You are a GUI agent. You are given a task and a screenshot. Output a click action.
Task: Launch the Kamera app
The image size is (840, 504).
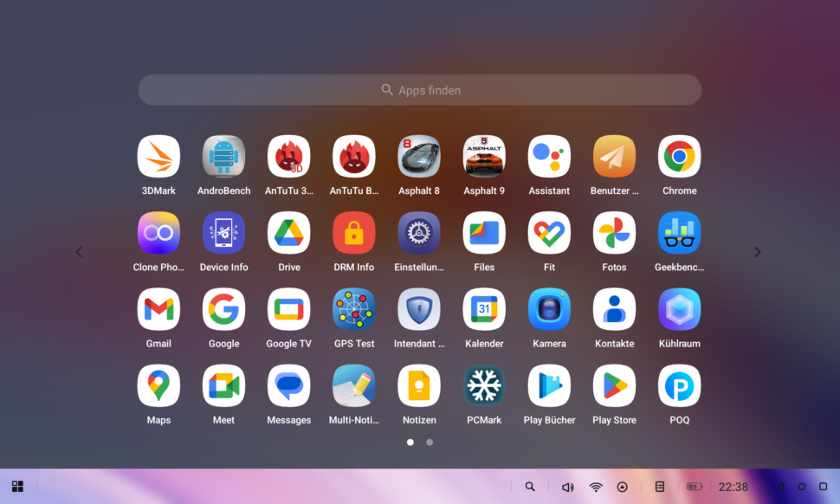(x=549, y=309)
